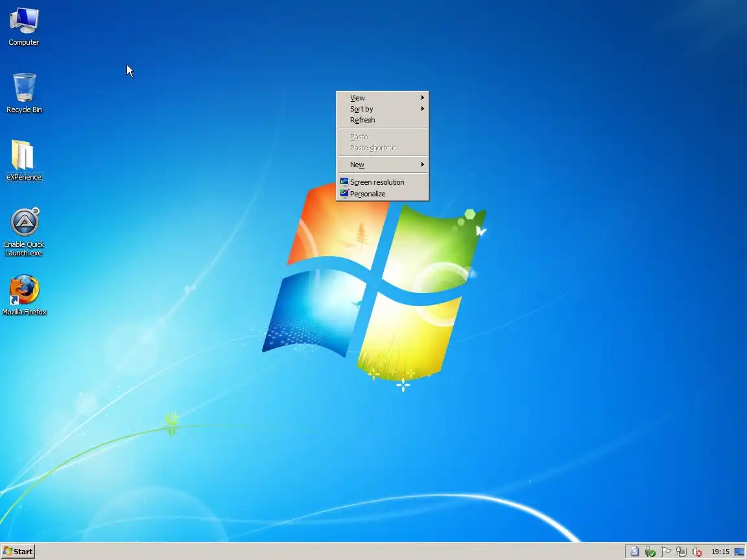This screenshot has width=747, height=560.
Task: Click the Computer icon label text
Action: click(24, 42)
